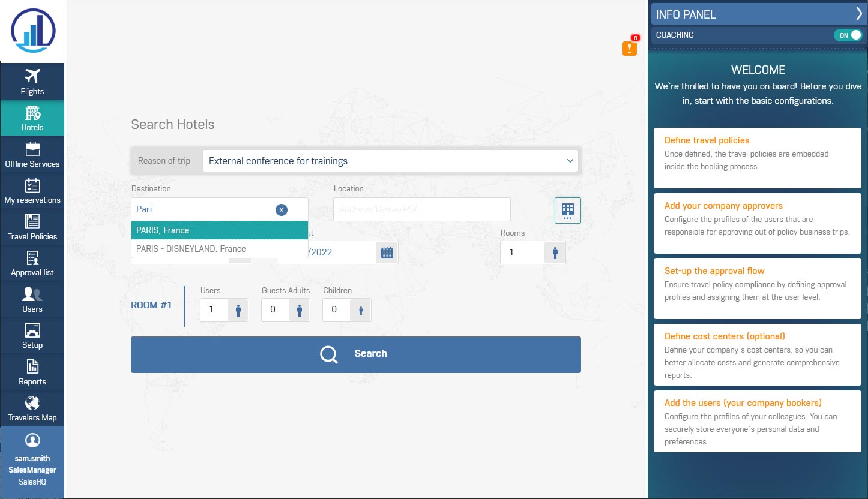Collapse the Info Panel with chevron
868x499 pixels.
coord(858,14)
